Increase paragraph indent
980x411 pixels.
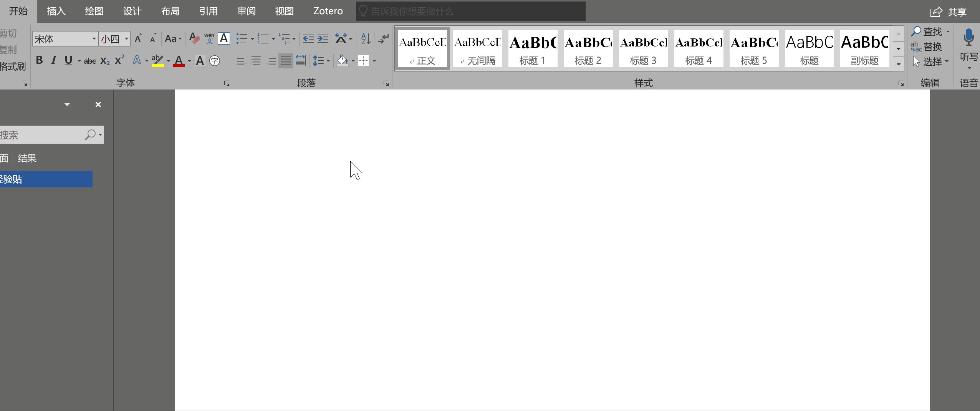[x=323, y=38]
